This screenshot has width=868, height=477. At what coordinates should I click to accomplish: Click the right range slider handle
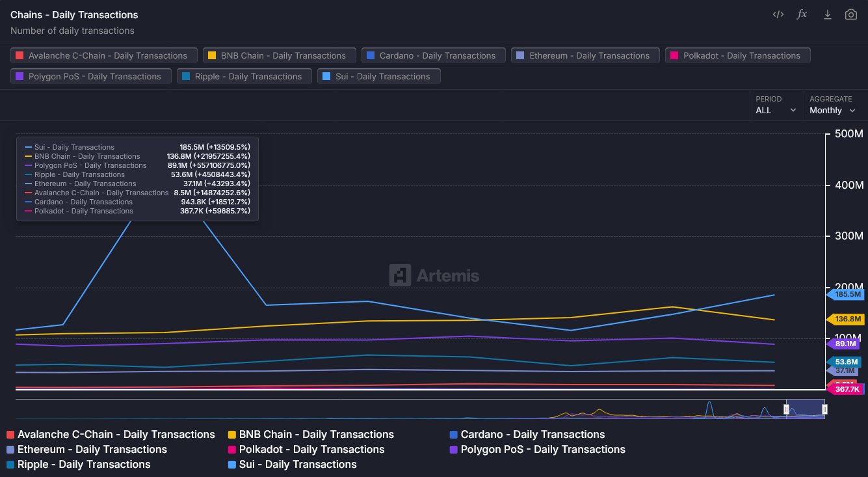click(x=824, y=409)
